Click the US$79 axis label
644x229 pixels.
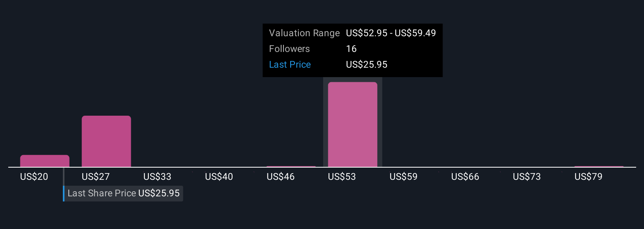tap(589, 177)
